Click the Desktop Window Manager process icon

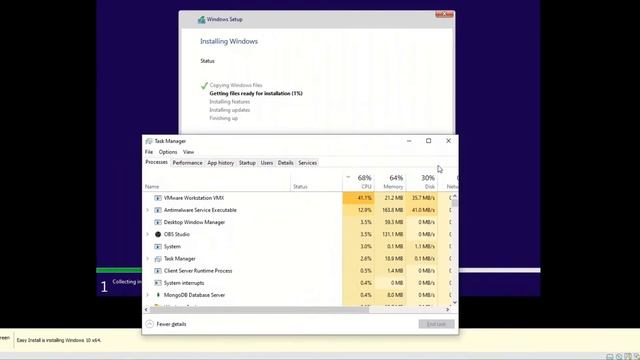pyautogui.click(x=158, y=222)
